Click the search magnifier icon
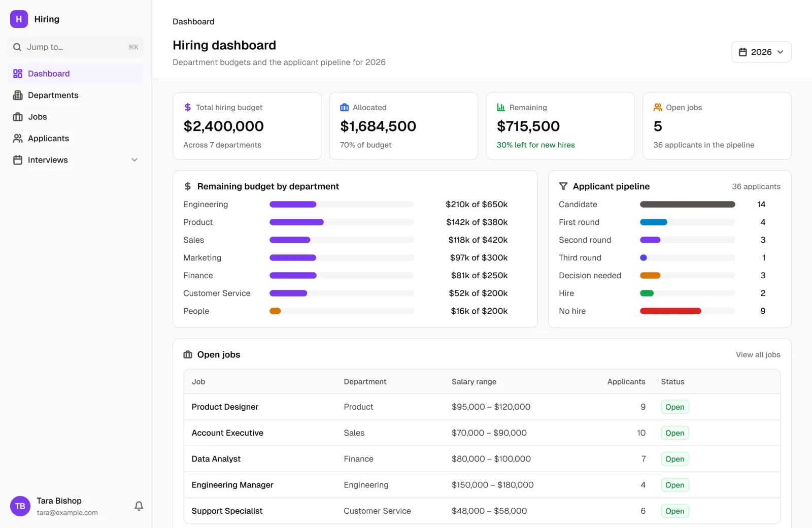This screenshot has height=528, width=812. pyautogui.click(x=17, y=47)
